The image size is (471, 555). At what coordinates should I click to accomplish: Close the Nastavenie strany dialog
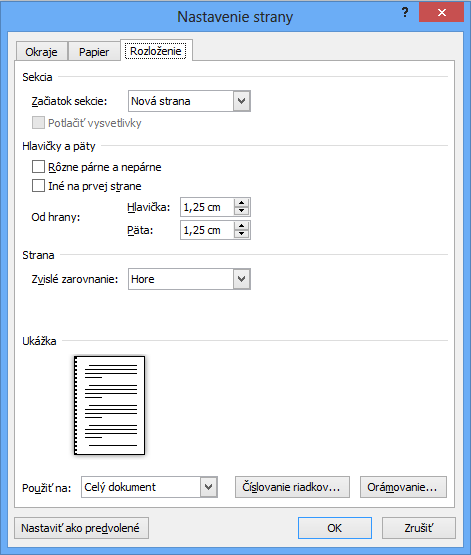[441, 12]
